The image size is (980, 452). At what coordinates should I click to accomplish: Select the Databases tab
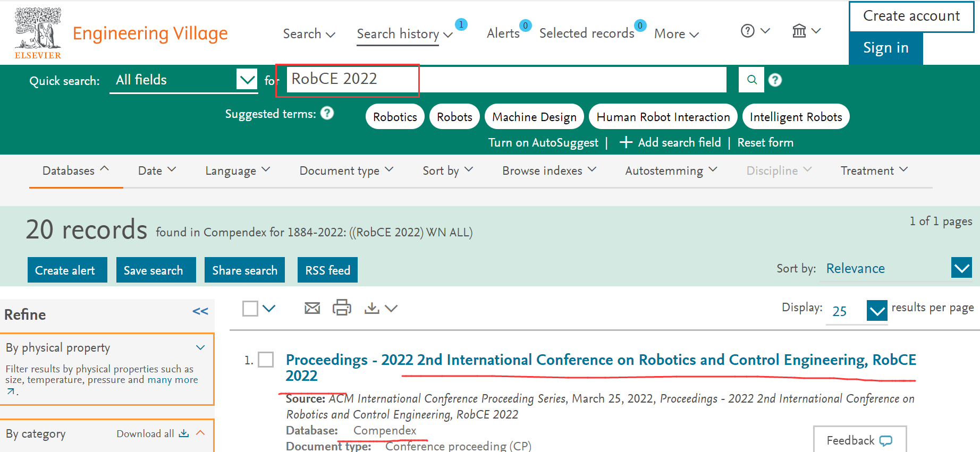pyautogui.click(x=75, y=170)
